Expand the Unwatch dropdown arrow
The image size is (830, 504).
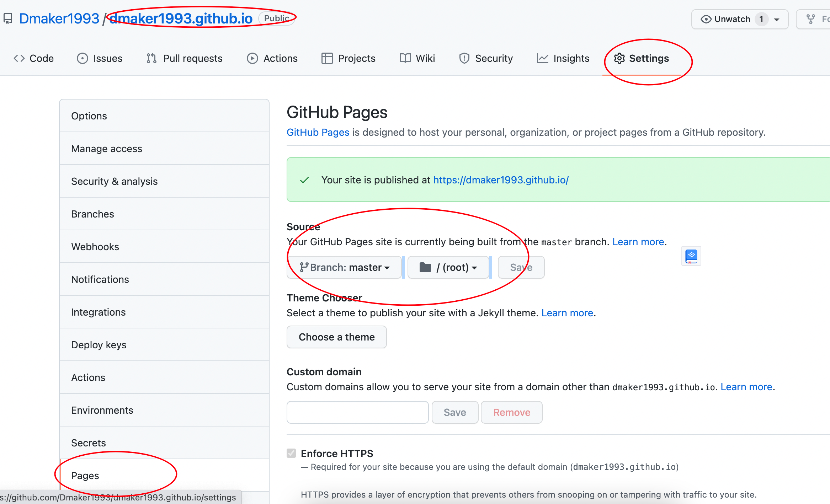(x=777, y=20)
